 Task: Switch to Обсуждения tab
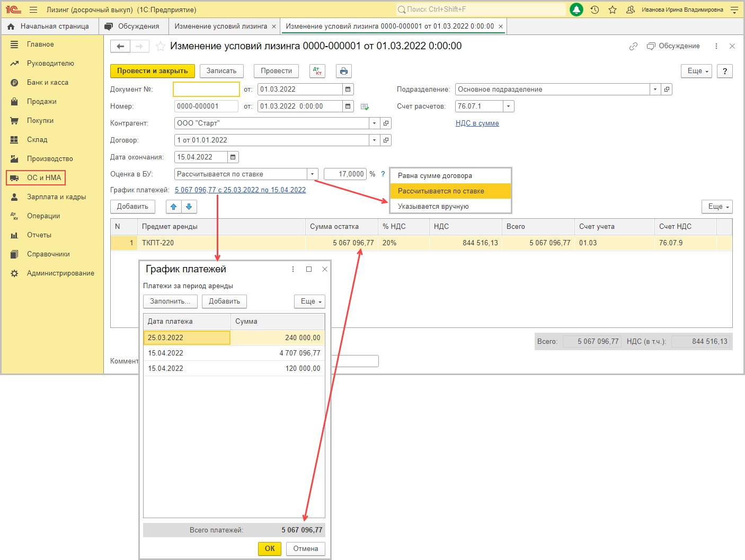133,26
